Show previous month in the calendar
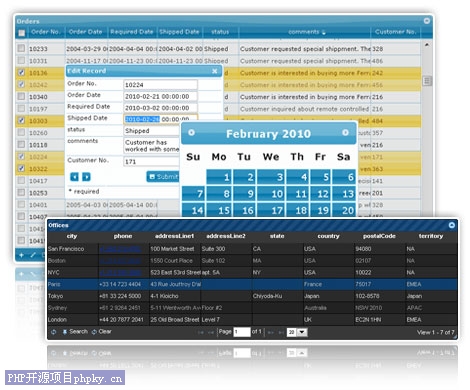The height and width of the screenshot is (390, 470). click(191, 133)
